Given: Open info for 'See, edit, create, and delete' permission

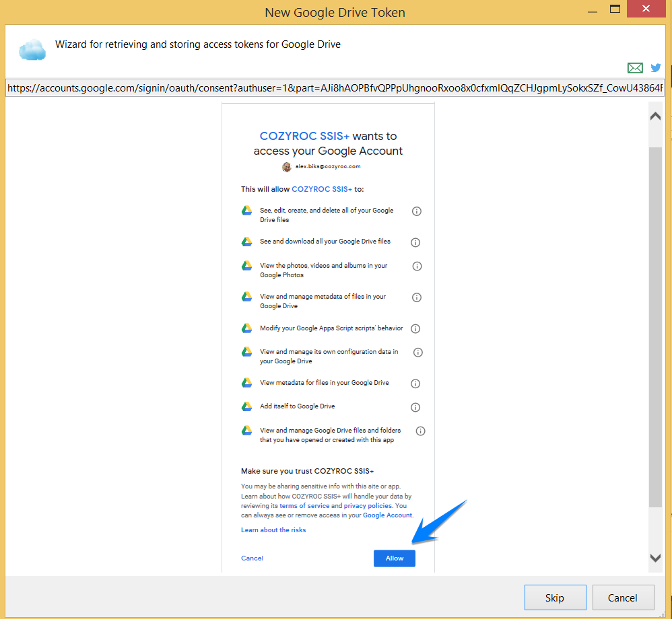Looking at the screenshot, I should [x=417, y=211].
